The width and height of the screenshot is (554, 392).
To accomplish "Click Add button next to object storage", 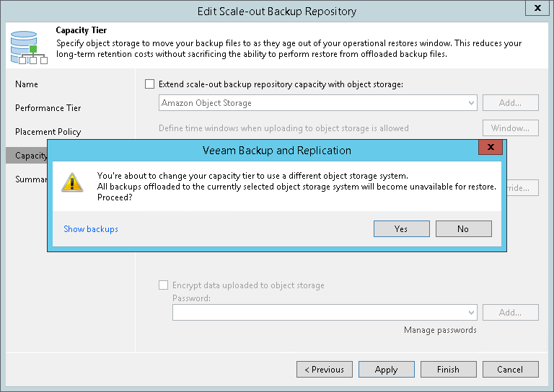I will [511, 102].
